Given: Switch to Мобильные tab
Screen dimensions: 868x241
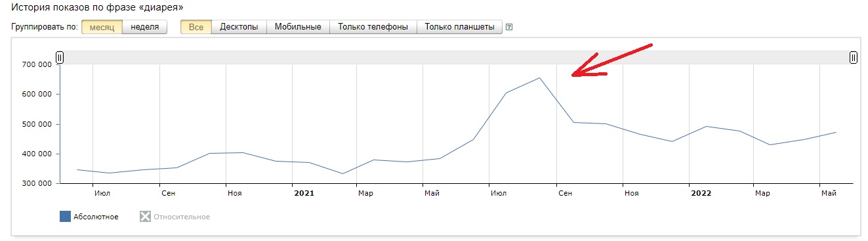Looking at the screenshot, I should (298, 27).
